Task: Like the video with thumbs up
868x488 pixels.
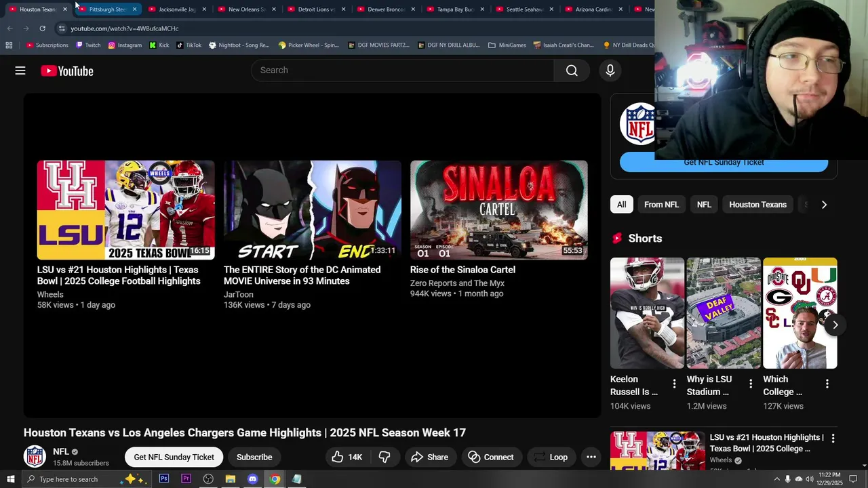Action: tap(347, 457)
